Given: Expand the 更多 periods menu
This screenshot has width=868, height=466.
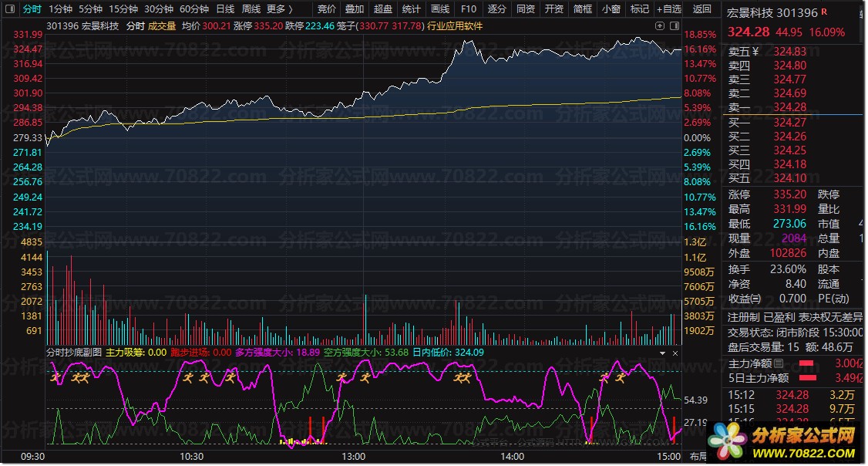Looking at the screenshot, I should [280, 8].
